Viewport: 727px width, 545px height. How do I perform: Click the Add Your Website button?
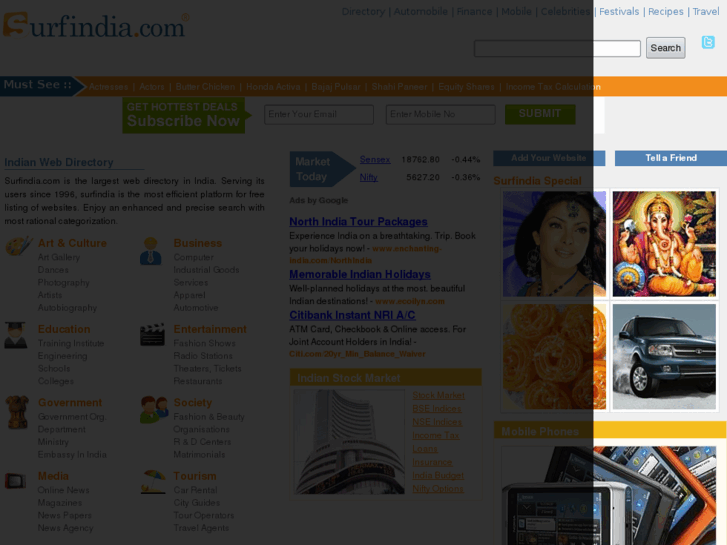[x=549, y=158]
